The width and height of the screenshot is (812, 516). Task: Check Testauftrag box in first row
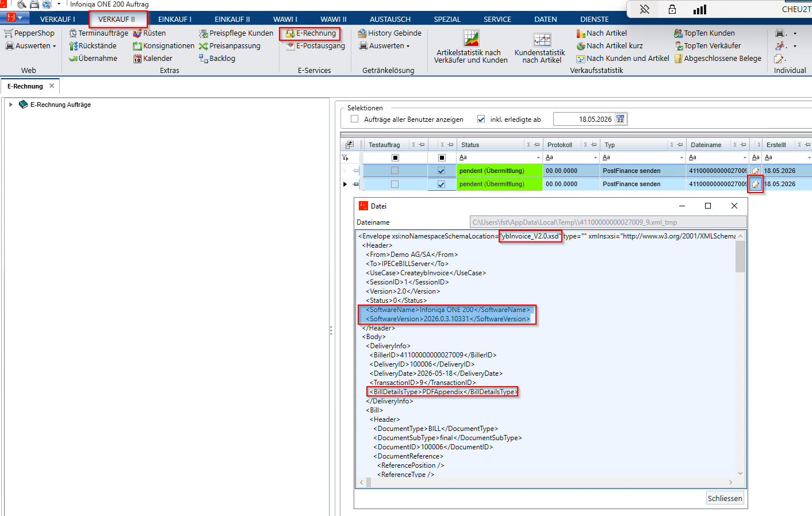tap(394, 171)
